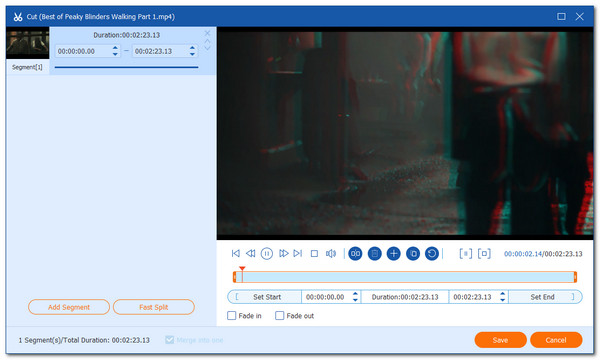Increase the segment end time in the list
Screen dimensions: 600x360
[x=192, y=48]
